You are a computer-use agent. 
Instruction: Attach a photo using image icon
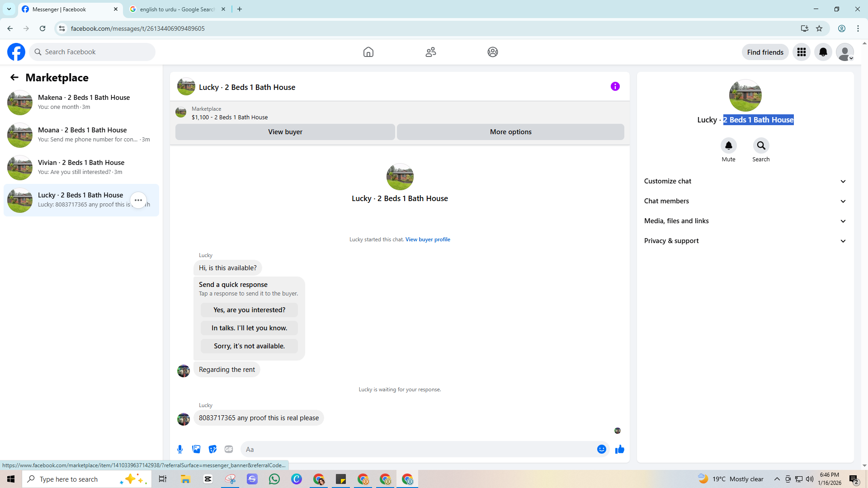click(x=196, y=449)
